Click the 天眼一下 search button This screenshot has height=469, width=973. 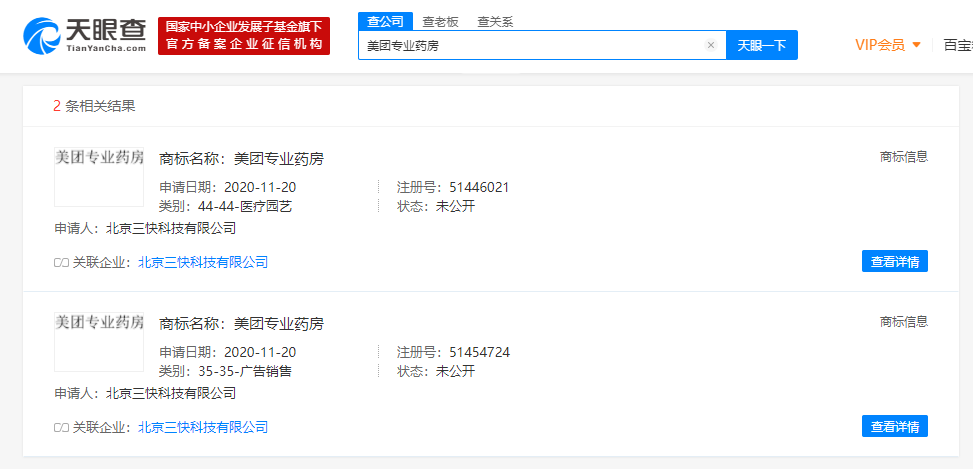[x=761, y=45]
